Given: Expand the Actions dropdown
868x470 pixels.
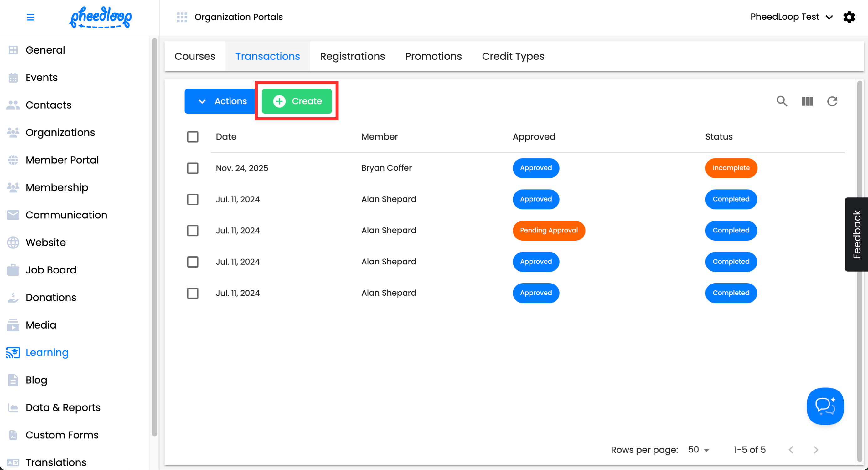Looking at the screenshot, I should (220, 101).
